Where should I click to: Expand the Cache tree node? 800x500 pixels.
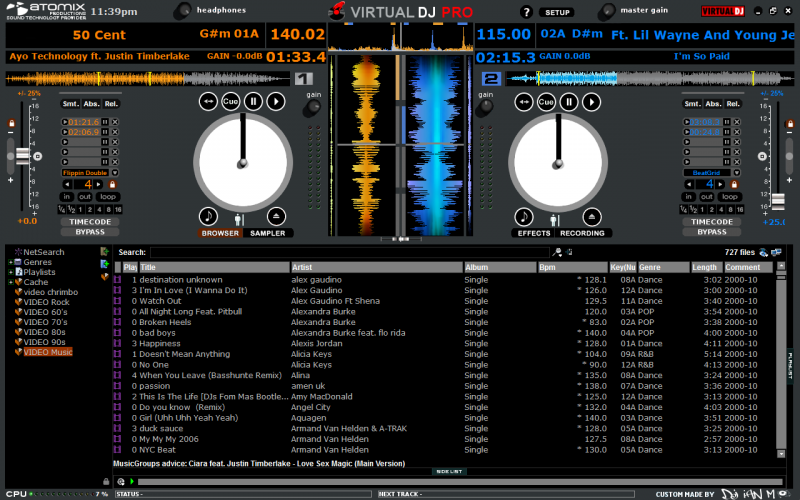tap(10, 282)
